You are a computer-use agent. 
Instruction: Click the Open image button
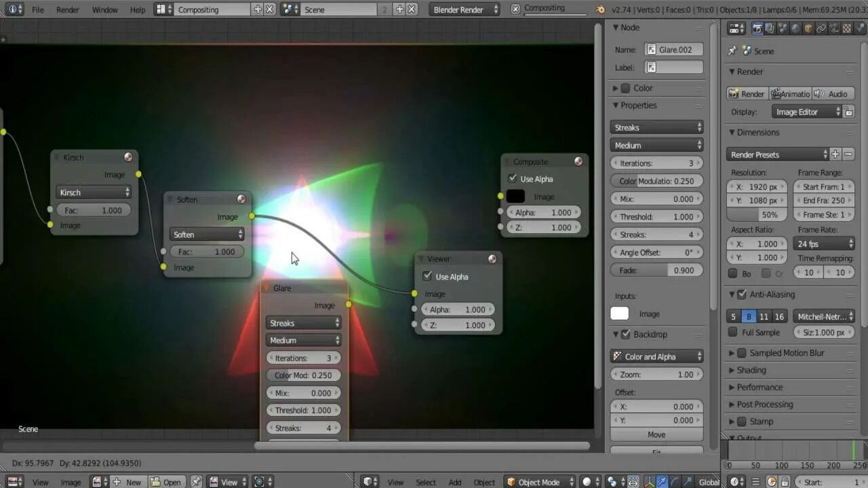point(166,482)
